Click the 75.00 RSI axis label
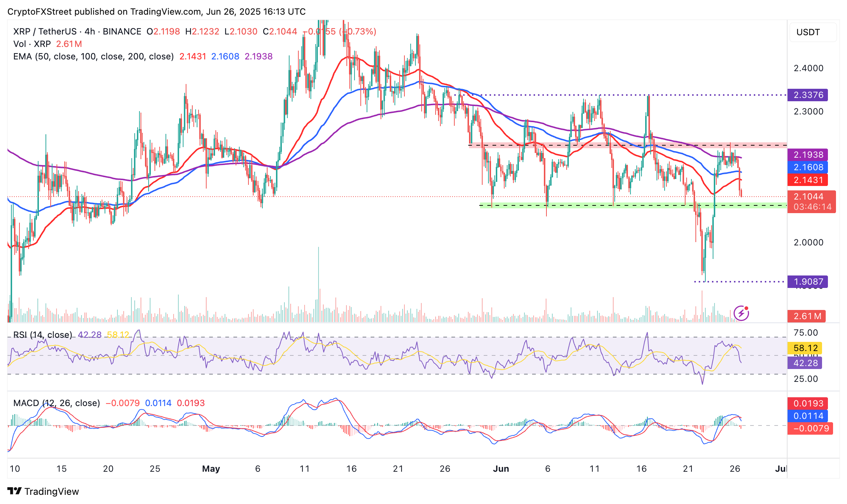The height and width of the screenshot is (504, 847). (x=806, y=333)
